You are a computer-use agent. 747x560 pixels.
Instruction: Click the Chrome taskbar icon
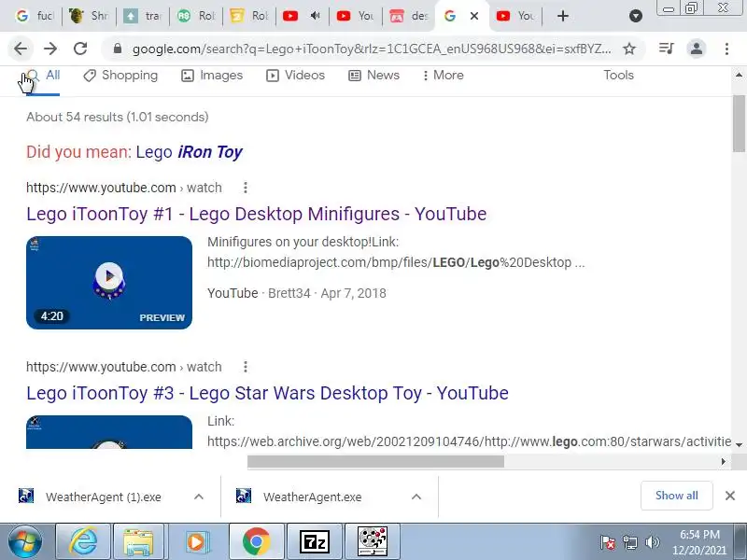coord(256,541)
